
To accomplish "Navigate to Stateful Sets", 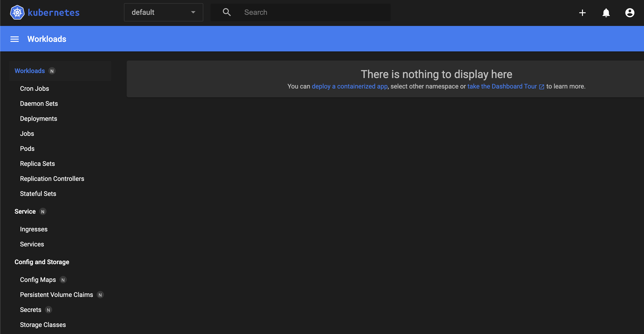I will coord(38,194).
